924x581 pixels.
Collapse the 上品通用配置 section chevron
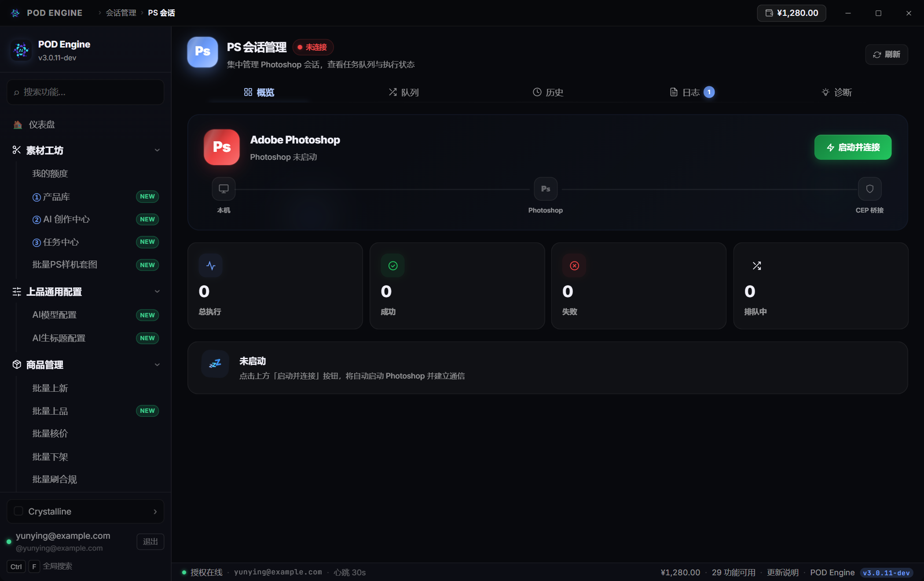coord(157,291)
